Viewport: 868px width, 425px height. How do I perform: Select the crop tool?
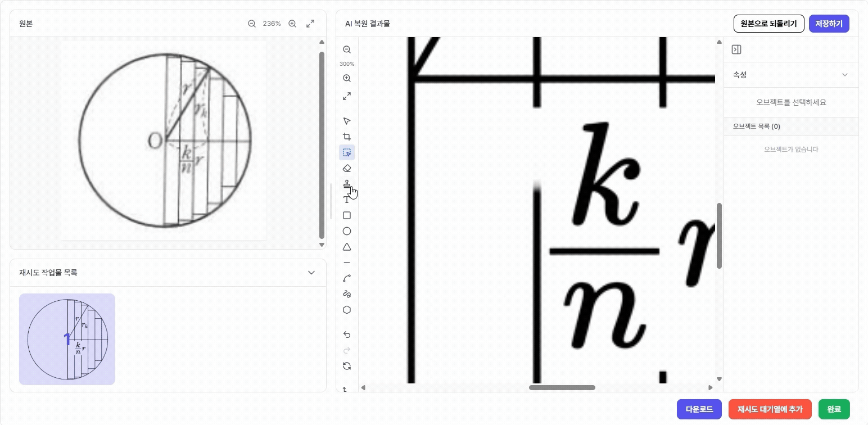pyautogui.click(x=347, y=137)
